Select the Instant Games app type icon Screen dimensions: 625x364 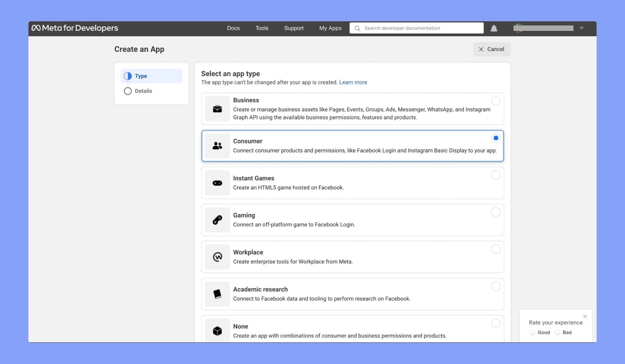click(217, 183)
